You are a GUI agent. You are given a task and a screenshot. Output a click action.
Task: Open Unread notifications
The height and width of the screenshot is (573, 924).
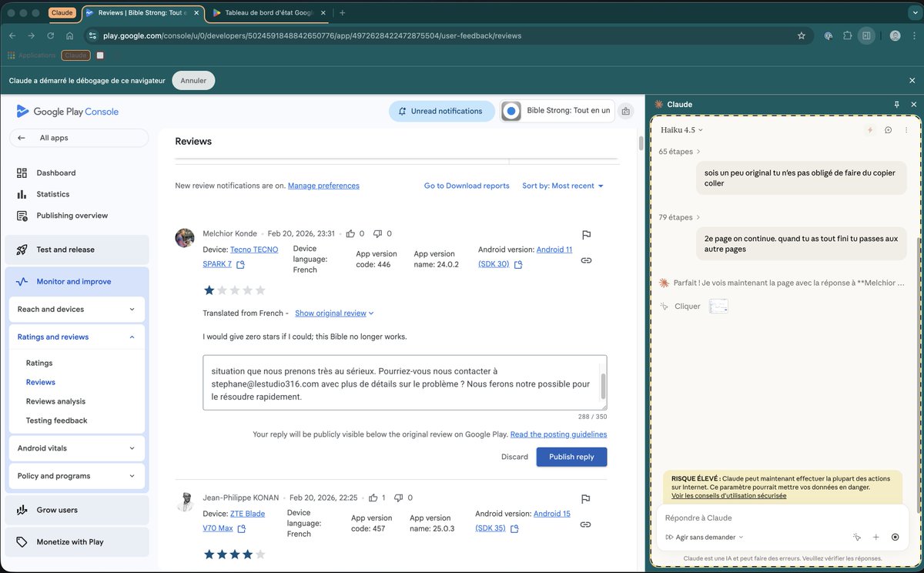442,111
